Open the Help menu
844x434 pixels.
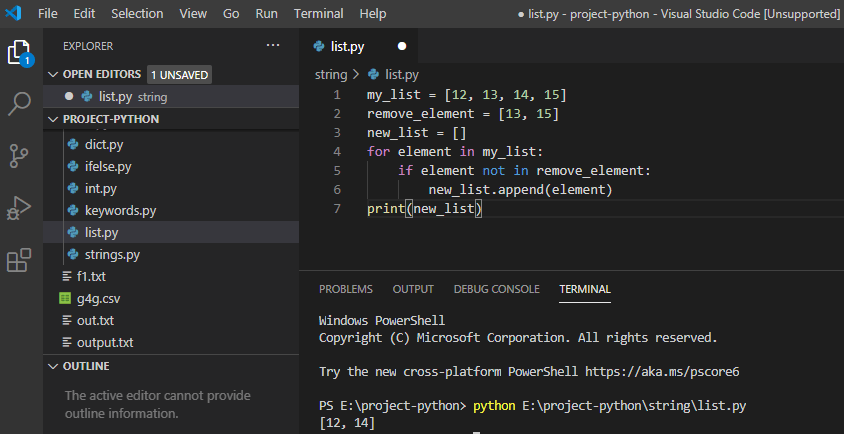[x=372, y=13]
